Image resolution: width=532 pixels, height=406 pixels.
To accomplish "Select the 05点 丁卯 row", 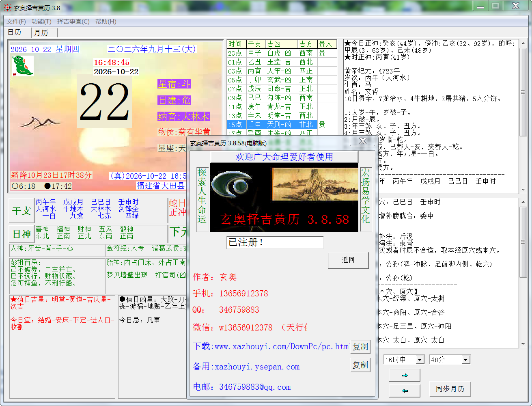I will [282, 80].
